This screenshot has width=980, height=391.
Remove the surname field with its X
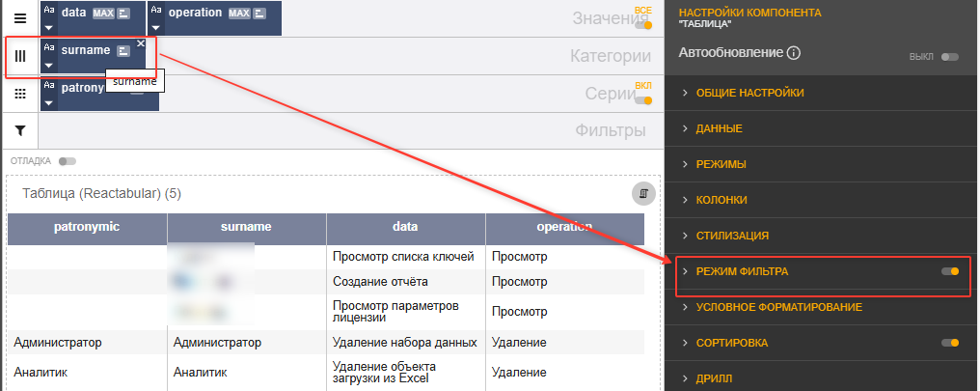[x=141, y=43]
